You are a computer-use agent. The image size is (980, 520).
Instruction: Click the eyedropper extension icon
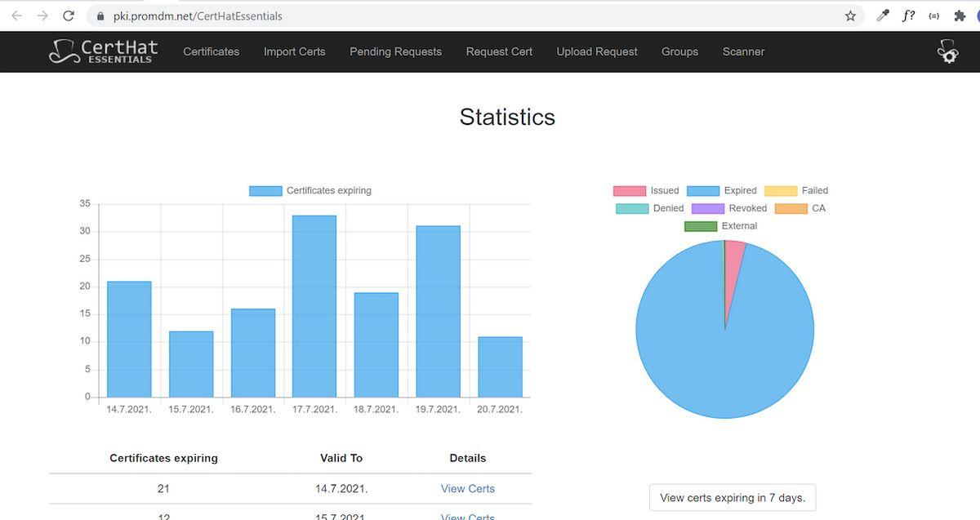882,16
